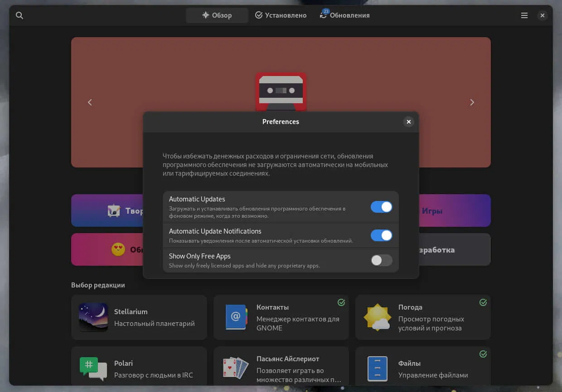Click installed checkmark on Контакты card
562x392 pixels.
click(341, 302)
